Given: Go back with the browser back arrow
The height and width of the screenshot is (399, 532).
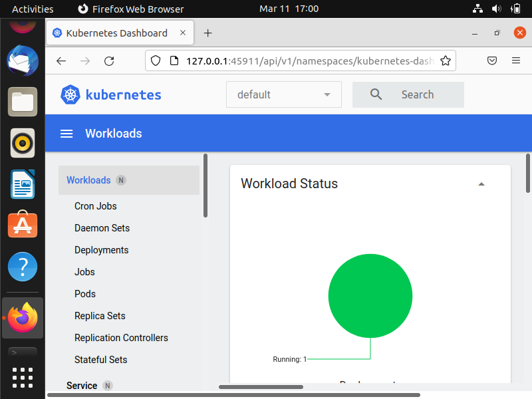Looking at the screenshot, I should [61, 61].
